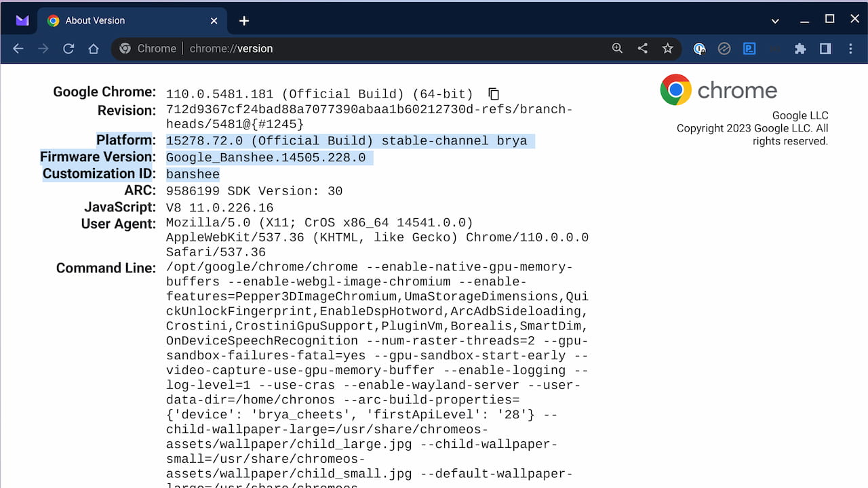Bookmark this page with star

tap(668, 49)
